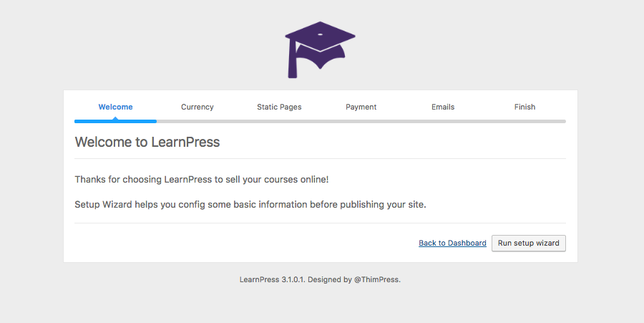Click the active-step arrow under Welcome
This screenshot has width=644, height=323.
[x=115, y=118]
